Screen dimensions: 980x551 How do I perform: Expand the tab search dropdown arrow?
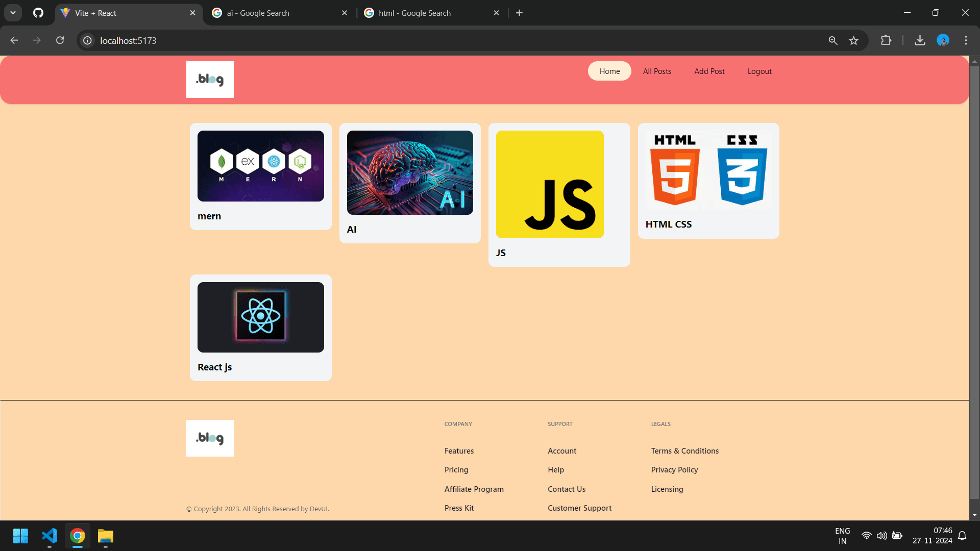[x=13, y=13]
